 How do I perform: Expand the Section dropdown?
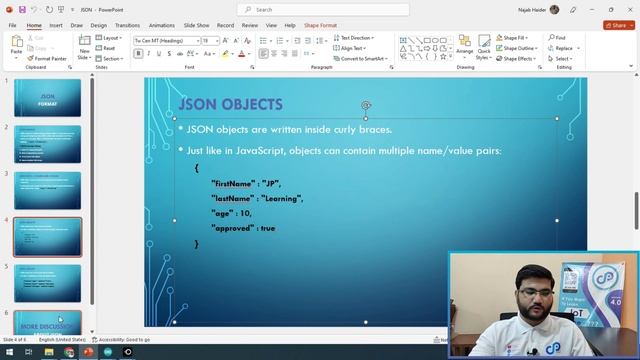(109, 59)
